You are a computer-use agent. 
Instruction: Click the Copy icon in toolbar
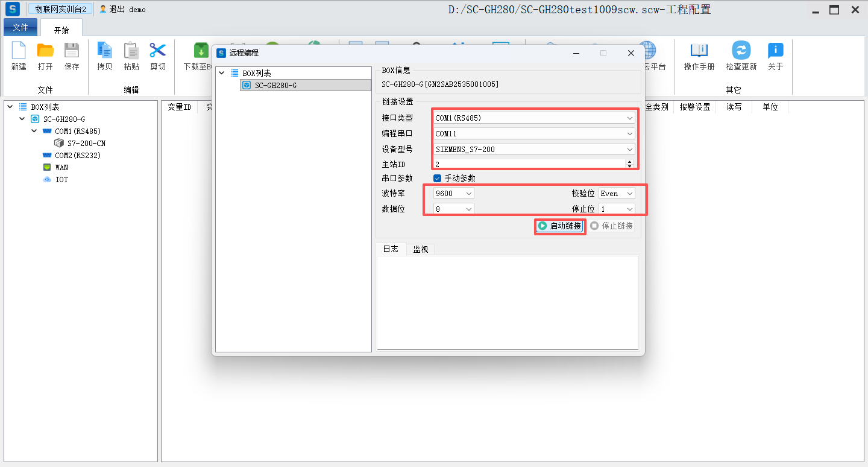point(105,51)
